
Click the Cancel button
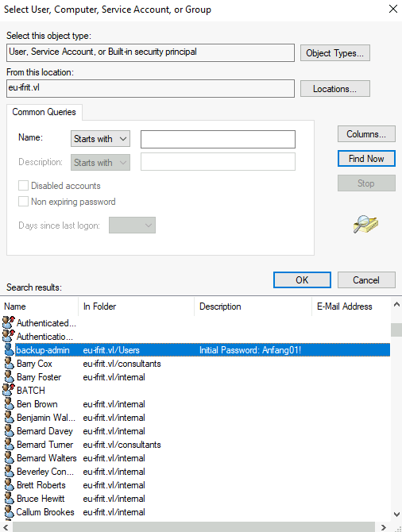(366, 280)
